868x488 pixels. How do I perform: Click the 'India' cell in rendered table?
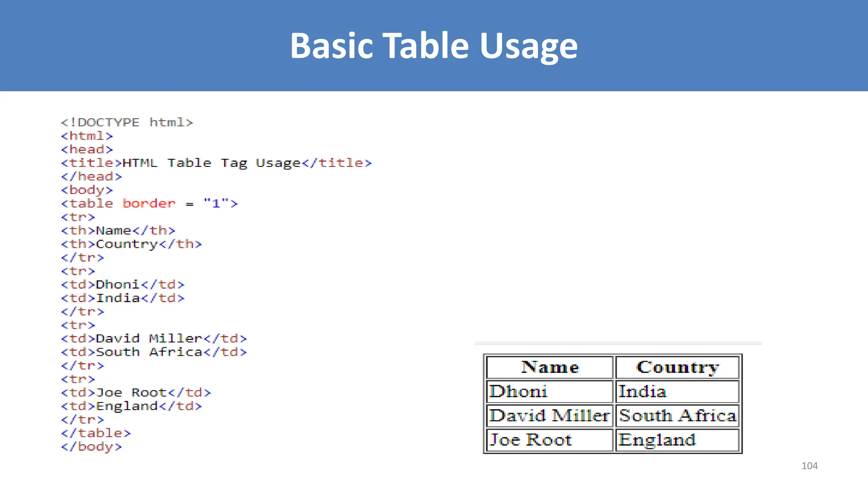pyautogui.click(x=677, y=391)
